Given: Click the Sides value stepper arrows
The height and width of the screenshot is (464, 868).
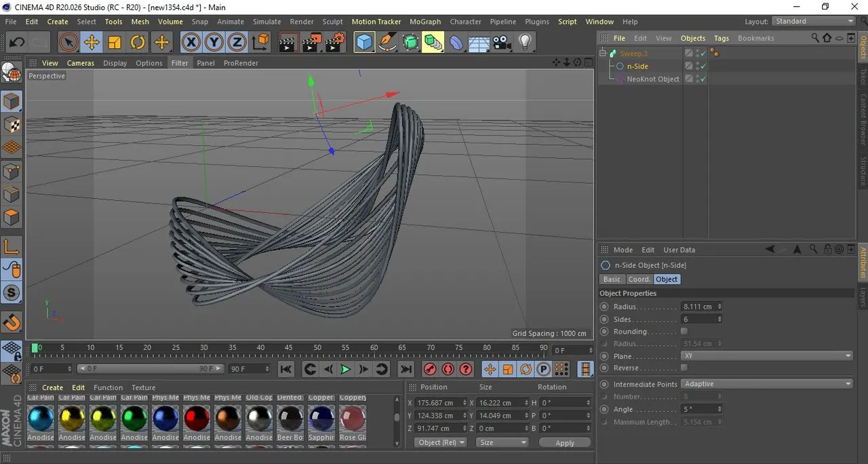Looking at the screenshot, I should point(719,319).
